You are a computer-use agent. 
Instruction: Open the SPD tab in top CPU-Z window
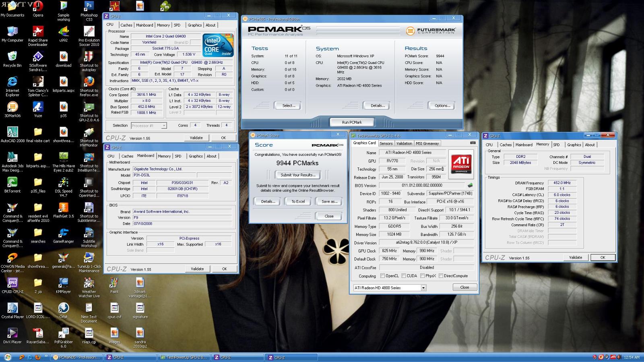[x=177, y=25]
